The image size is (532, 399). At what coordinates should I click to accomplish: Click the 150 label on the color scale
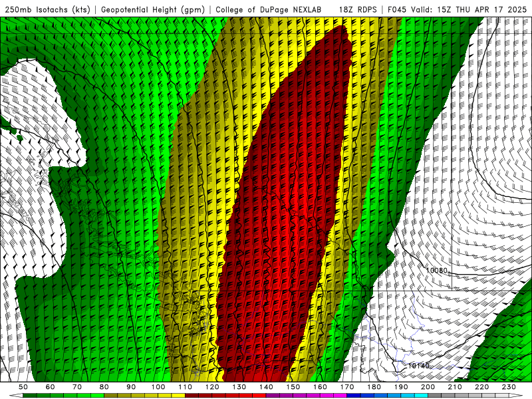[293, 387]
